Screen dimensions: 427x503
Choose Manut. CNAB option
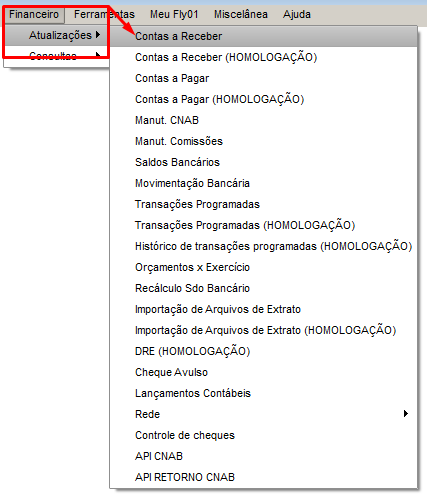tap(263, 120)
